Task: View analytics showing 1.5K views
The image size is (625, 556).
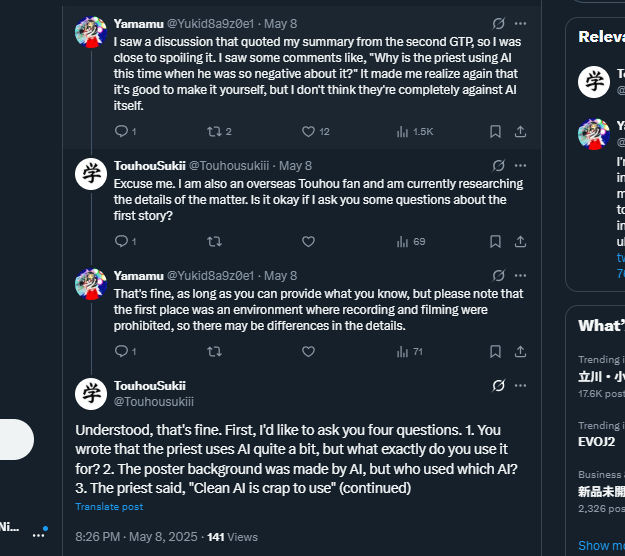Action: coord(415,132)
